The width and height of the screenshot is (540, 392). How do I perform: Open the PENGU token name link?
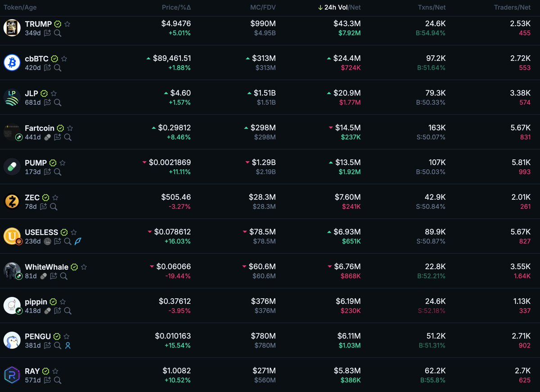click(38, 336)
